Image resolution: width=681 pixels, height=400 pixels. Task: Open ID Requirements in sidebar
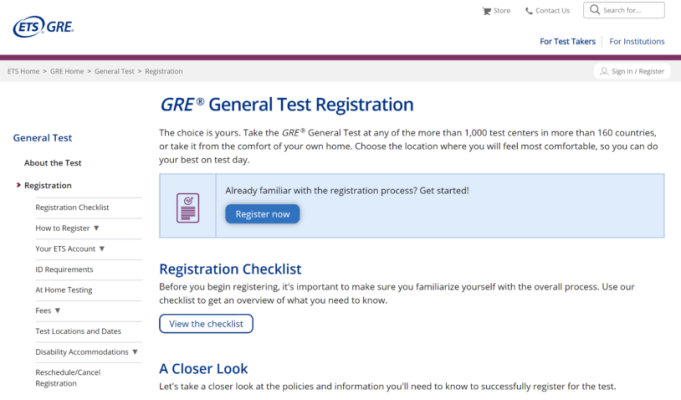(64, 269)
